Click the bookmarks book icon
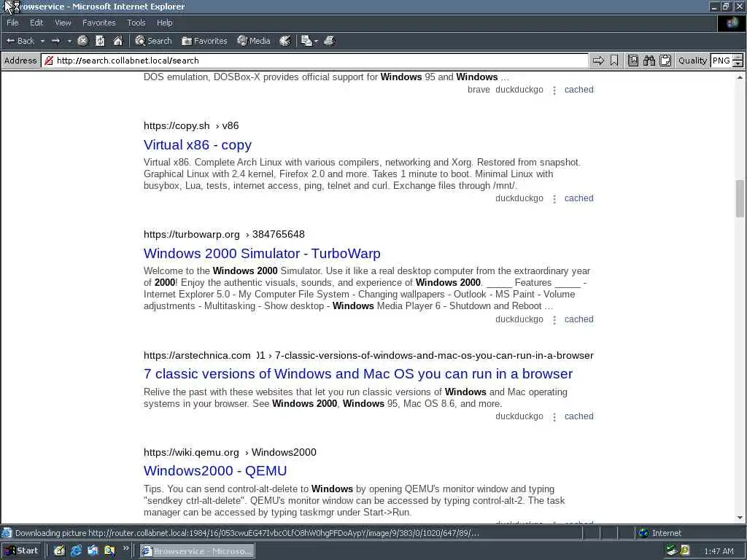The image size is (747, 560). coord(633,61)
